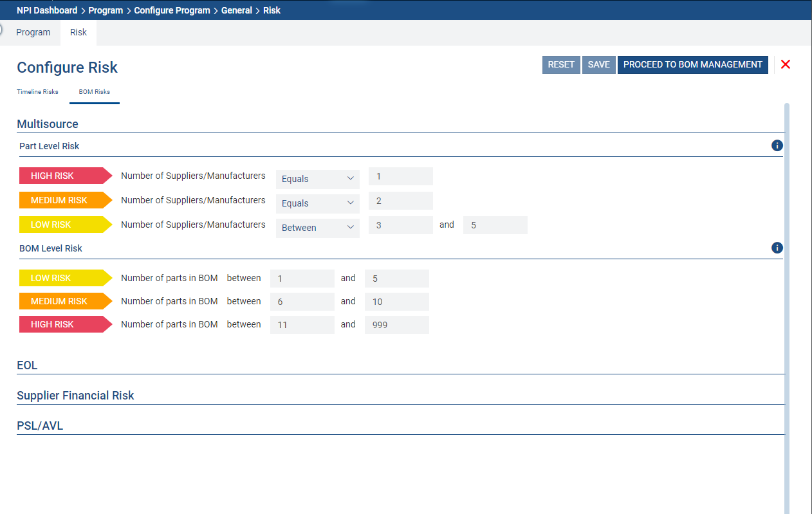Click the SAVE button

(x=598, y=65)
